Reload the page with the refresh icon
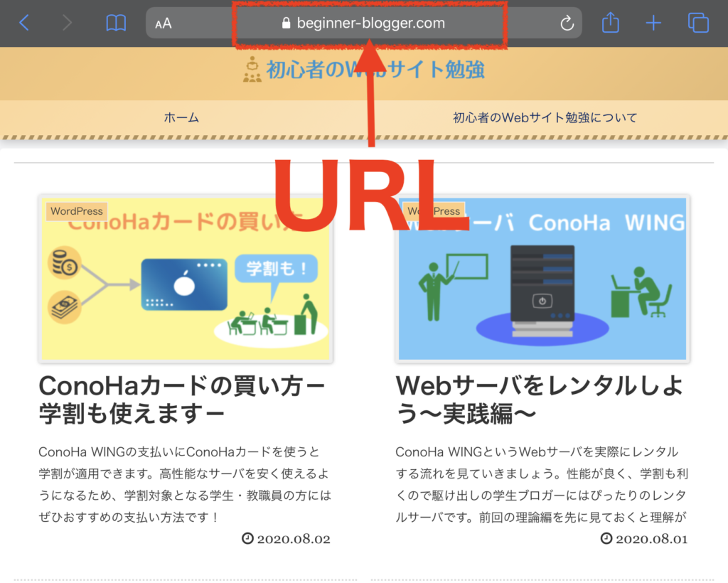Viewport: 728px width, 583px height. click(567, 23)
